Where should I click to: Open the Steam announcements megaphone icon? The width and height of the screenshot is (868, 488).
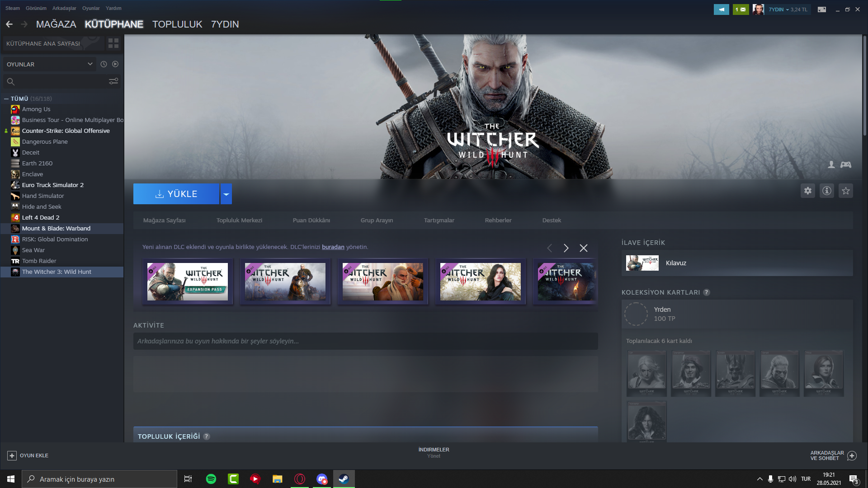point(721,9)
